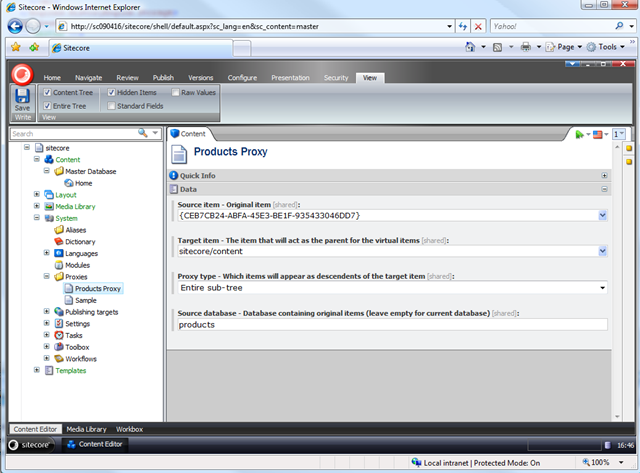Viewport: 640px width, 473px height.
Task: Click the Quick Info blue info icon
Action: coord(174,175)
